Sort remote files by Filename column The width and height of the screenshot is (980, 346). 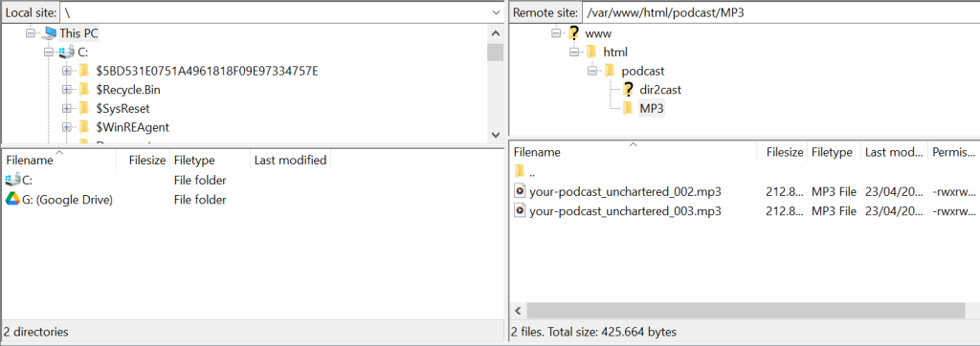(634, 152)
